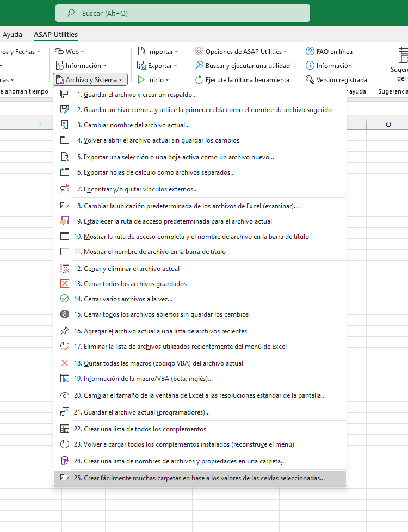The height and width of the screenshot is (532, 408).
Task: Choose Crear fácilmente muchas carpetas menu entry
Action: click(x=200, y=478)
